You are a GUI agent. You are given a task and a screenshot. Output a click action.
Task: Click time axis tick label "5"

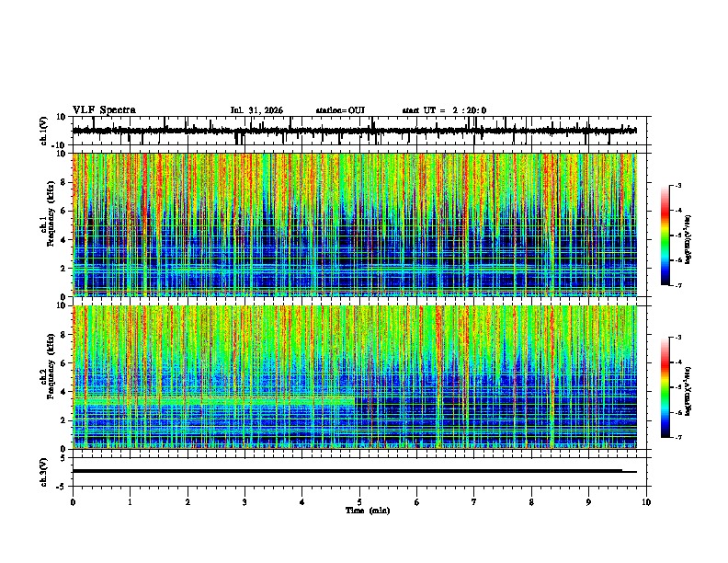click(359, 502)
